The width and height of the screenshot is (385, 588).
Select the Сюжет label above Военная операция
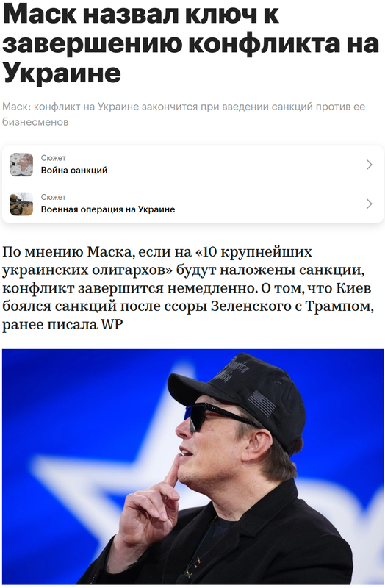point(53,197)
